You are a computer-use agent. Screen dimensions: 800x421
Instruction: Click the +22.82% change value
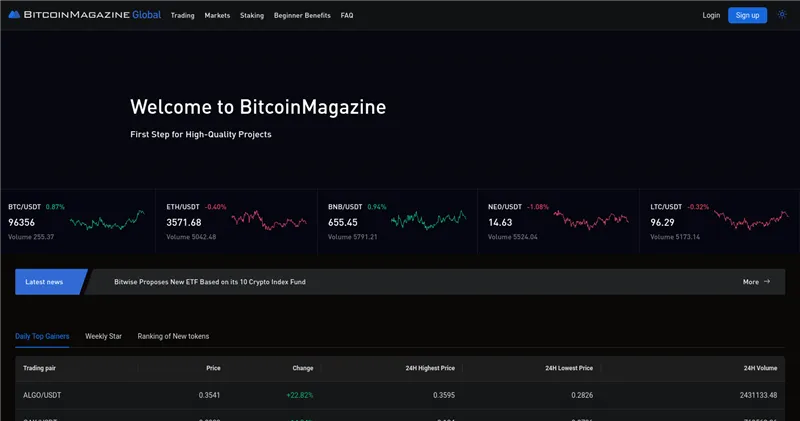[300, 395]
